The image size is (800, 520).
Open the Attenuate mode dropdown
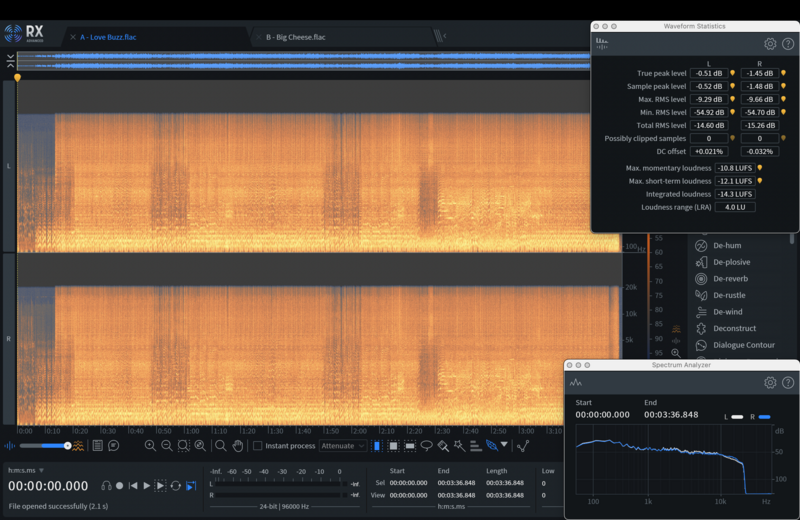343,445
